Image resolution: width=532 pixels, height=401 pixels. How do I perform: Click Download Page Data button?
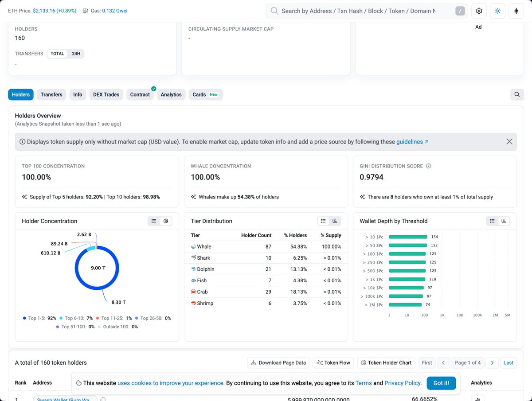coord(278,362)
